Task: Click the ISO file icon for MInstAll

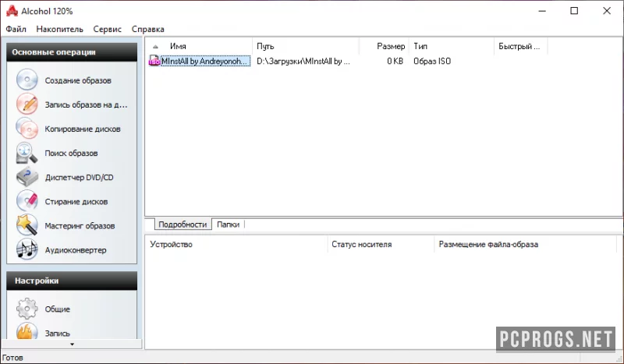Action: click(x=154, y=61)
